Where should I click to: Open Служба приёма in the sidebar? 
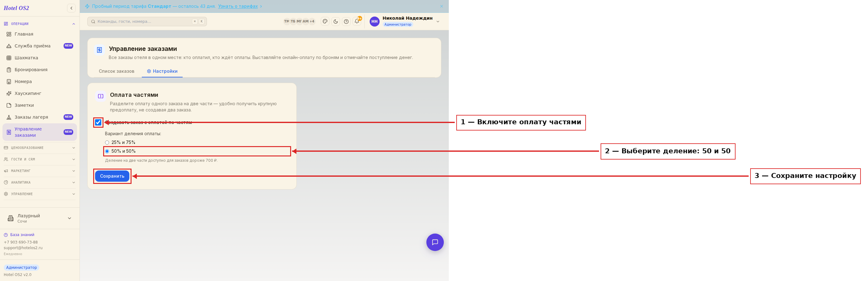(x=40, y=46)
